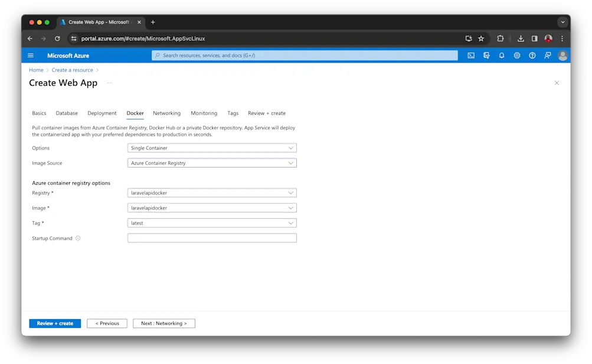592x364 pixels.
Task: Open the browser downloads icon
Action: (520, 38)
